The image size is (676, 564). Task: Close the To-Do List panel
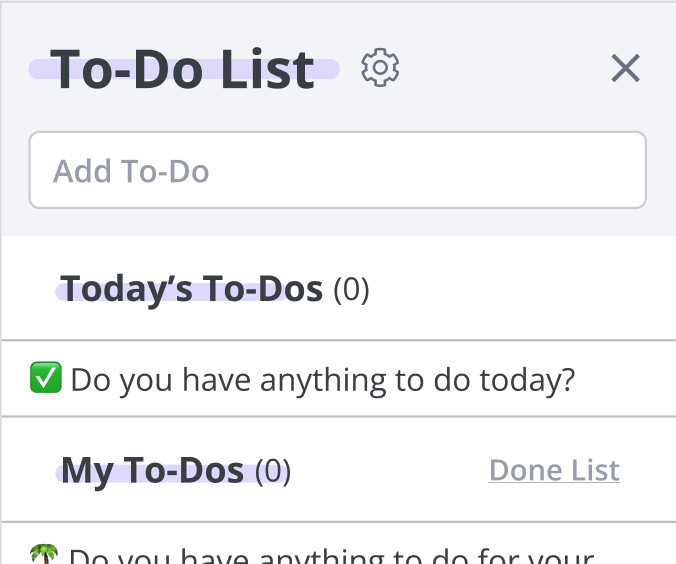click(625, 68)
